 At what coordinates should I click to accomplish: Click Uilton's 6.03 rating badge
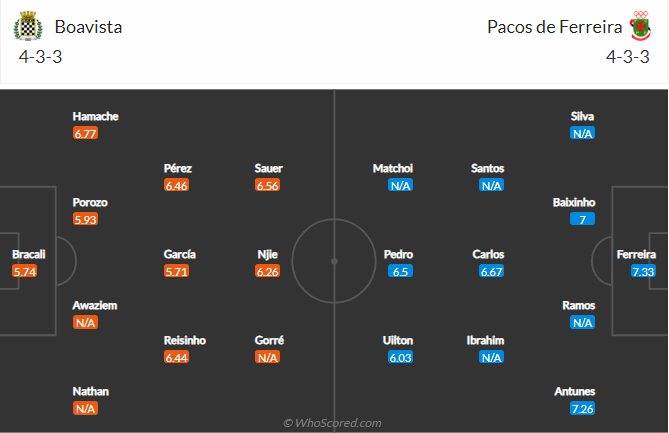(400, 357)
